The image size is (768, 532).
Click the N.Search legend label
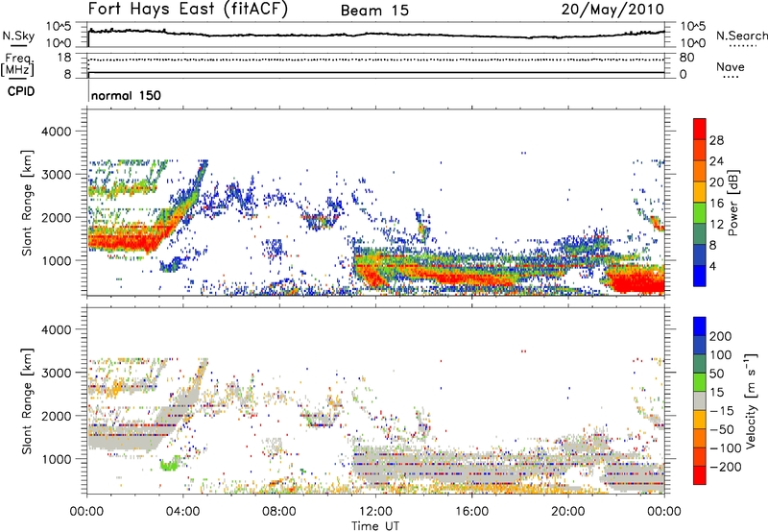741,36
